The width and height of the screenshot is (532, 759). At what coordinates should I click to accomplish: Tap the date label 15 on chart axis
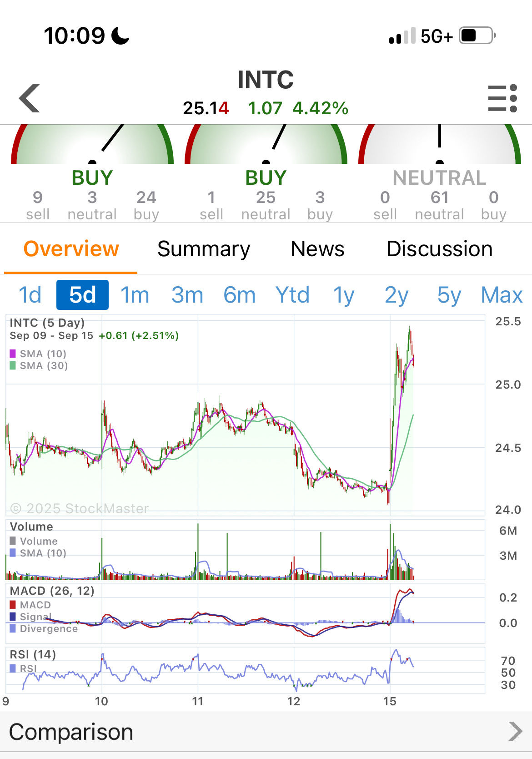click(390, 701)
